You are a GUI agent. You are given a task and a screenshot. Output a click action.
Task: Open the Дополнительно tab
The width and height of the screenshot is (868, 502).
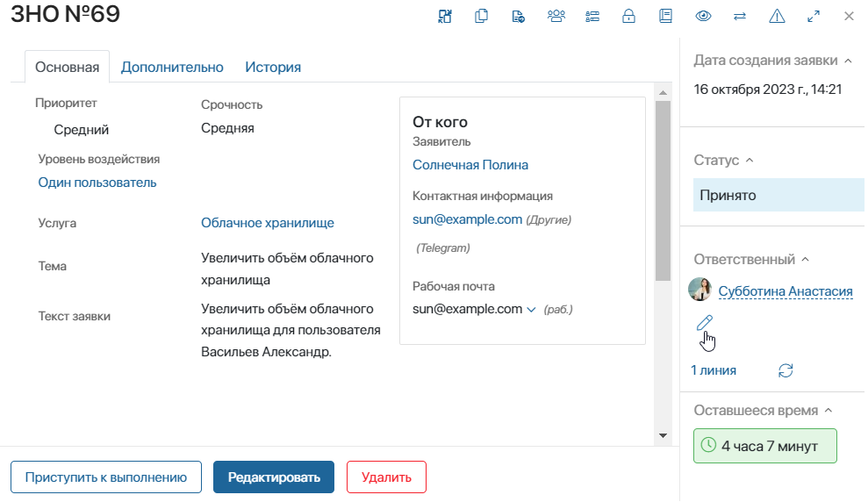point(172,67)
